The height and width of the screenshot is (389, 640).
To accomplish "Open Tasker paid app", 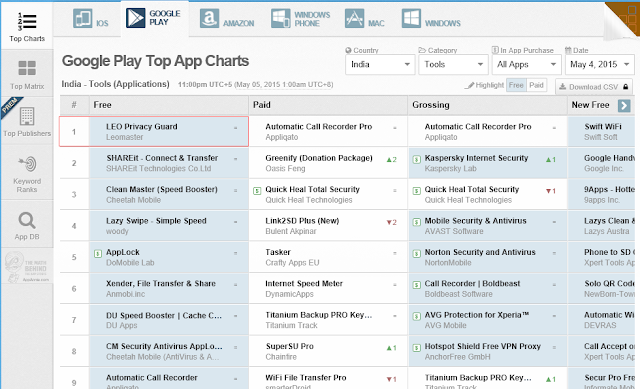I will click(x=278, y=252).
